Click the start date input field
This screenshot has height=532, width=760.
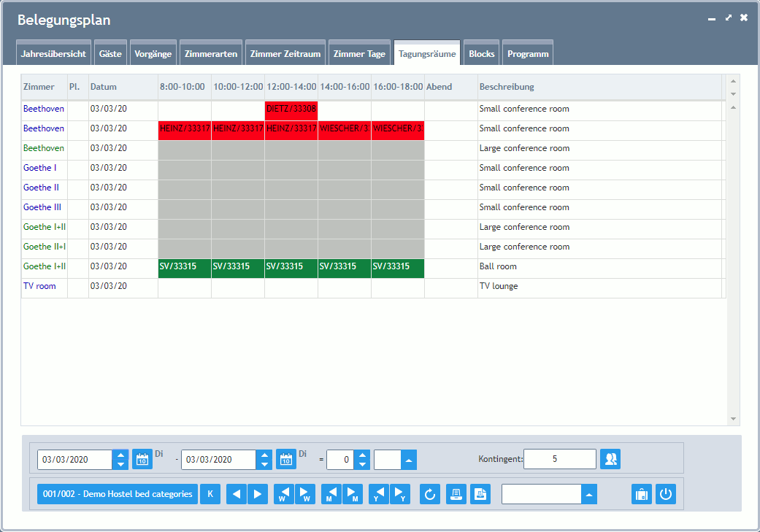(74, 459)
